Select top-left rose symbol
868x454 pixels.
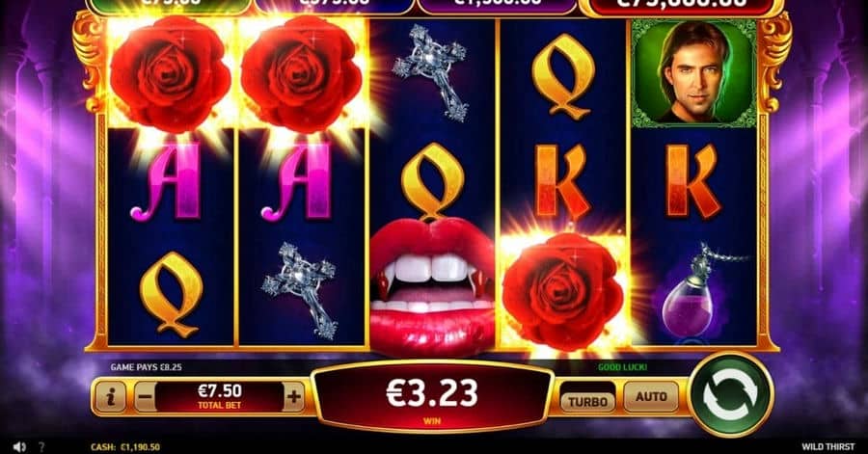(x=170, y=73)
